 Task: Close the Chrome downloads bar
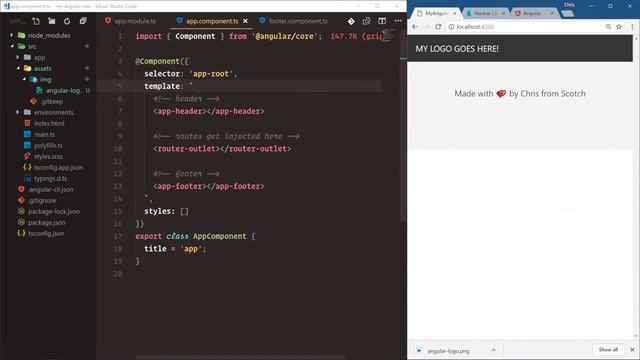point(632,350)
